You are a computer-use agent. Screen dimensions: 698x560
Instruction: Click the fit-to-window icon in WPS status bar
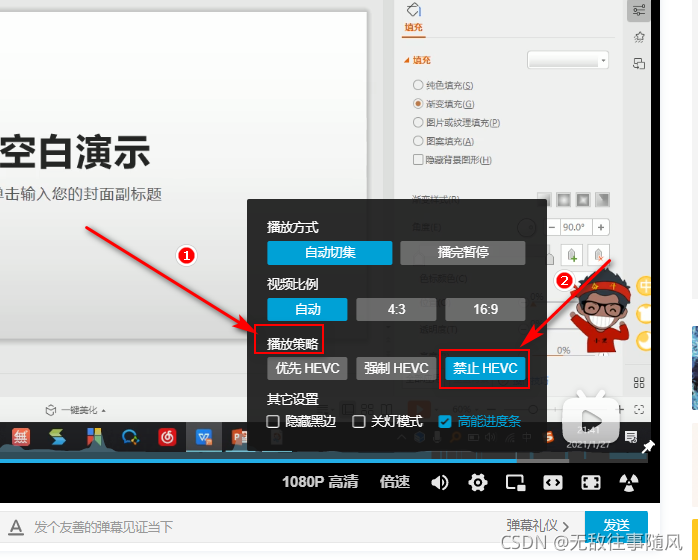coord(639,410)
